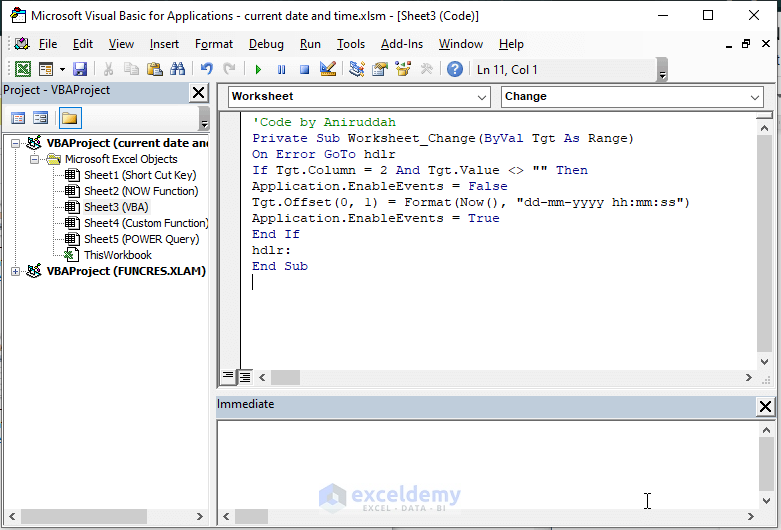Click the VBA application icon in menu bar
The height and width of the screenshot is (530, 781).
coord(21,44)
